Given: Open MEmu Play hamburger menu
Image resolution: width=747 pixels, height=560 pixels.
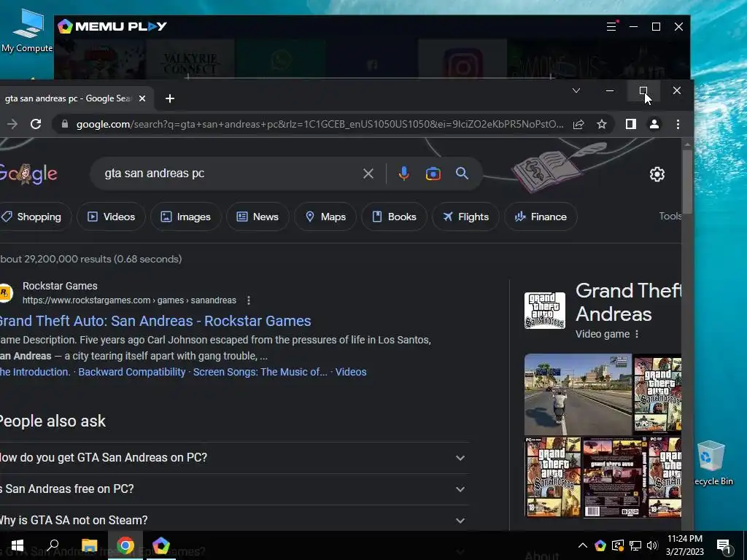Looking at the screenshot, I should click(611, 26).
